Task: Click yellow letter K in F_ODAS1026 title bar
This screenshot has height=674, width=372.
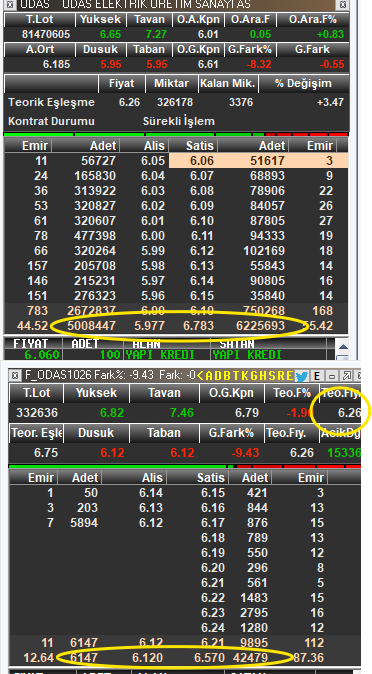Action: pos(245,376)
